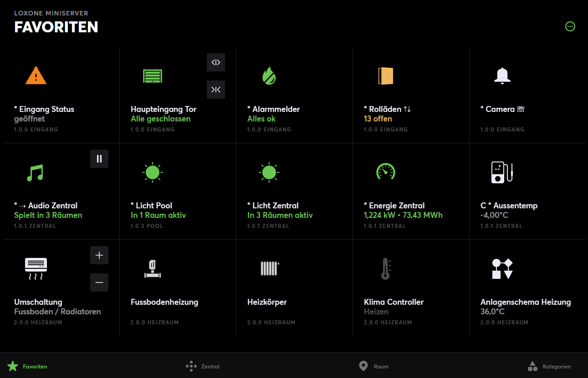This screenshot has width=588, height=378.
Task: Click the Aussentemp sensor icon
Action: point(502,172)
